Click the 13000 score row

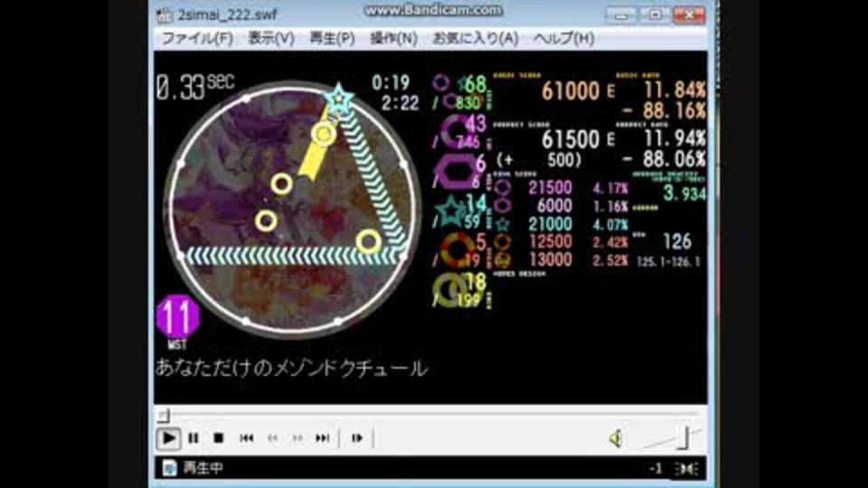(561, 259)
